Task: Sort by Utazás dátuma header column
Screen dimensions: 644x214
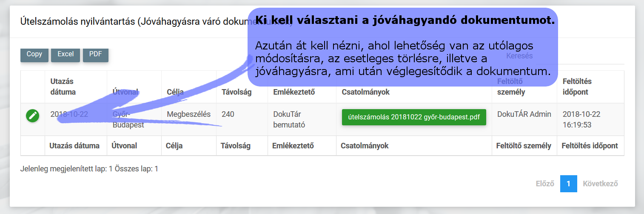Action: (76, 87)
